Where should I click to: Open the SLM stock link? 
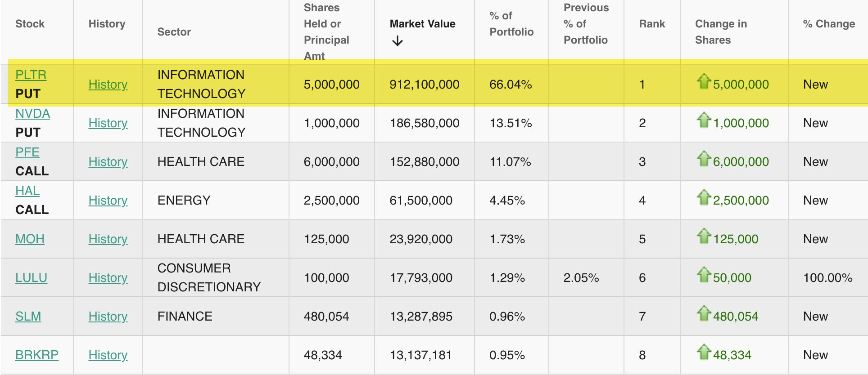28,316
